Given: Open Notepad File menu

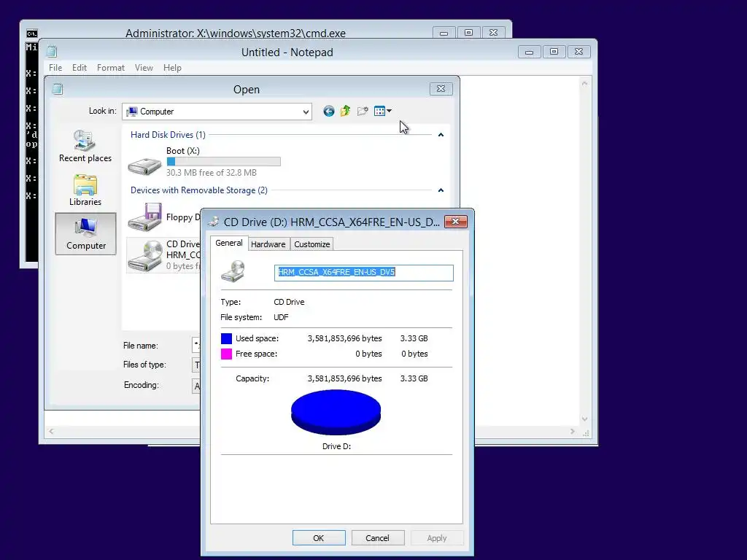Looking at the screenshot, I should pos(55,68).
